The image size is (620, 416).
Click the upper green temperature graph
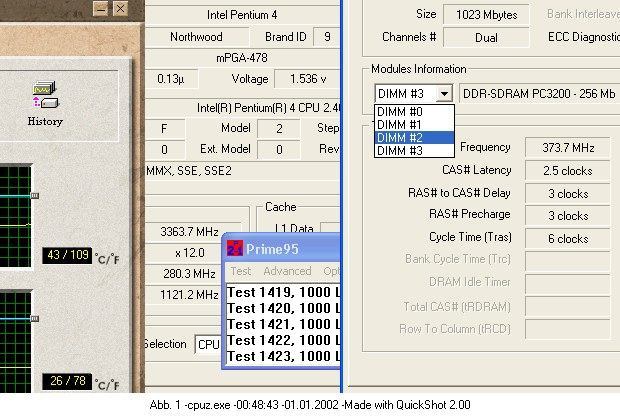[x=15, y=216]
